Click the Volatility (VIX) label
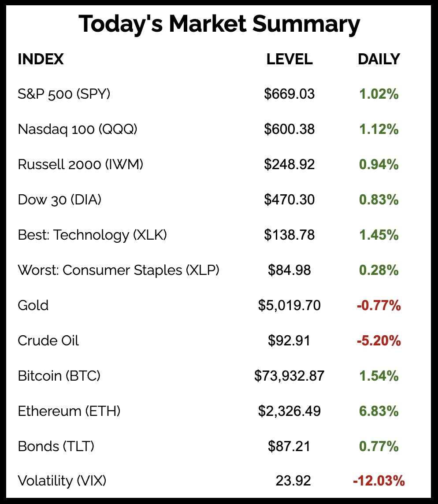Image resolution: width=438 pixels, height=504 pixels. [62, 481]
